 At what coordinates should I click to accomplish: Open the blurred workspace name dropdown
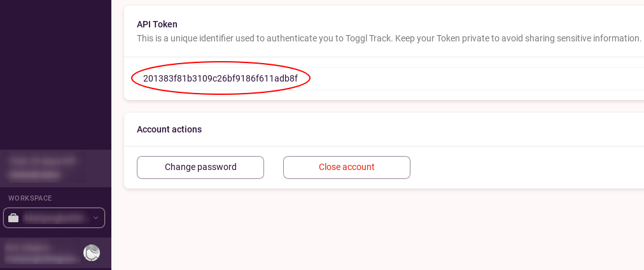(56, 218)
